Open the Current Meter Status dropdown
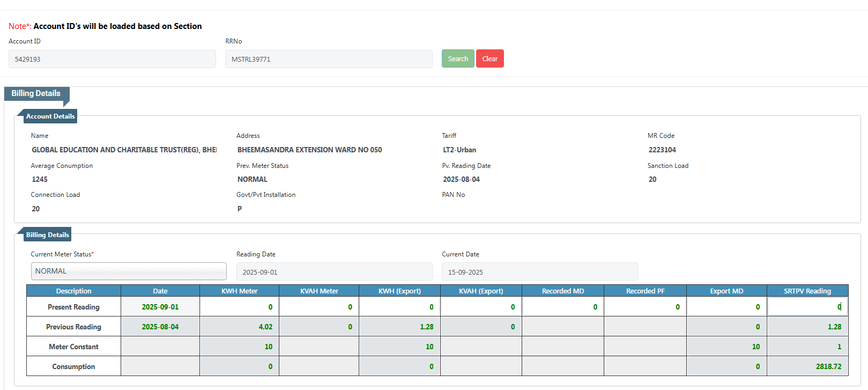The image size is (868, 390). (129, 271)
